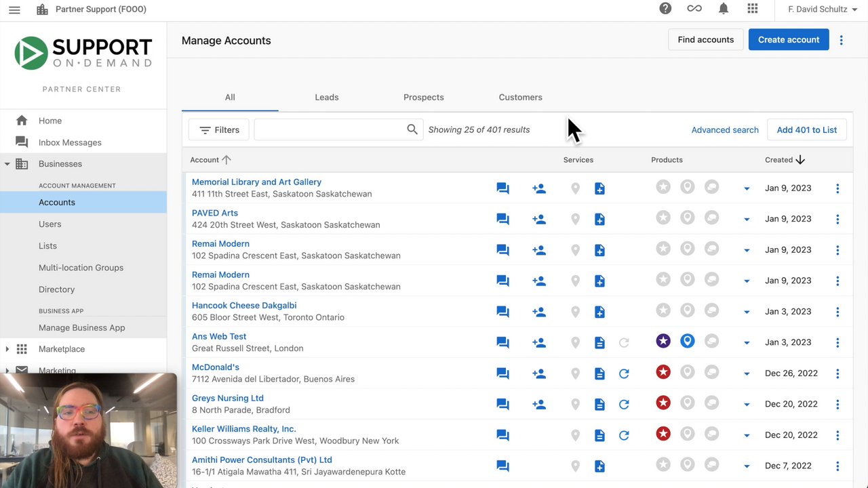Open the help question mark icon
Viewport: 868px width, 488px height.
pyautogui.click(x=665, y=9)
